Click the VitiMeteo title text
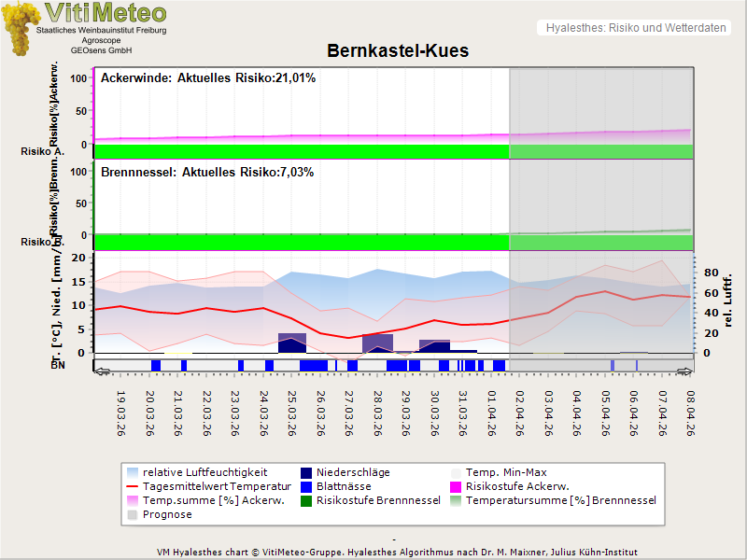The image size is (747, 560). click(x=106, y=13)
